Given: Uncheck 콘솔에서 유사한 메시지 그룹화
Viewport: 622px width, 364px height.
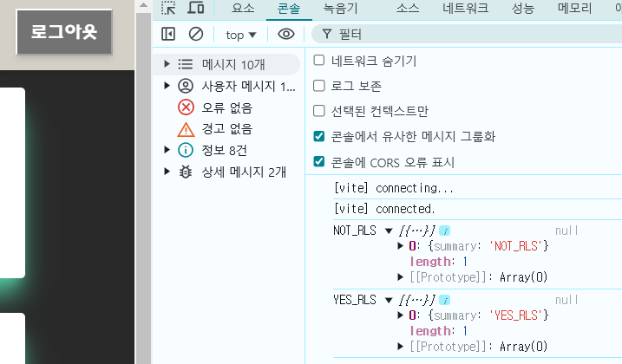Looking at the screenshot, I should (319, 136).
